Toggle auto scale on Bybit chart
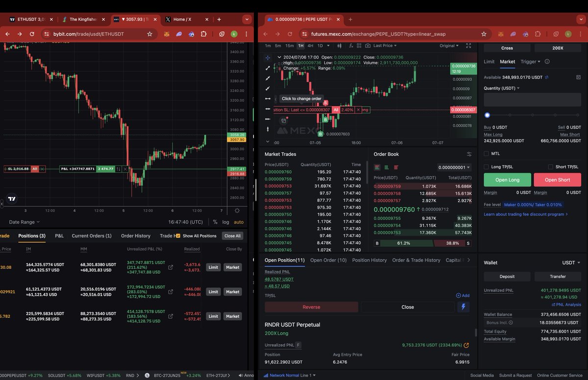This screenshot has height=380, width=588. point(239,222)
